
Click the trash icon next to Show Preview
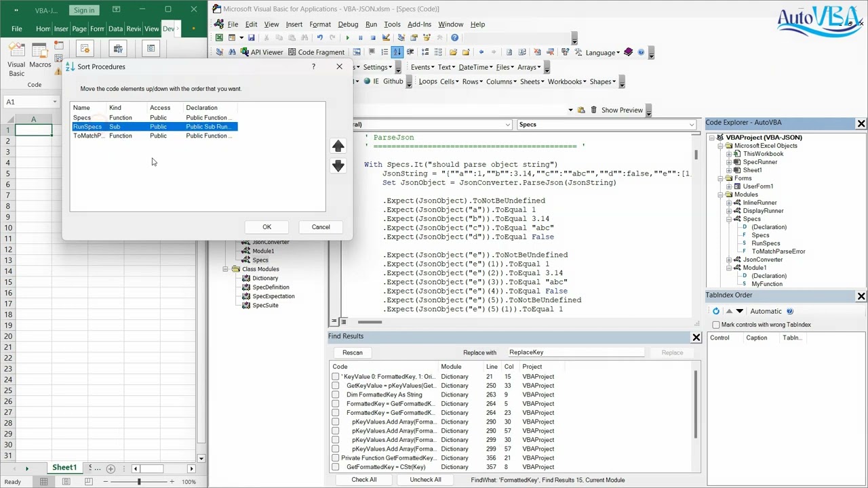(594, 110)
